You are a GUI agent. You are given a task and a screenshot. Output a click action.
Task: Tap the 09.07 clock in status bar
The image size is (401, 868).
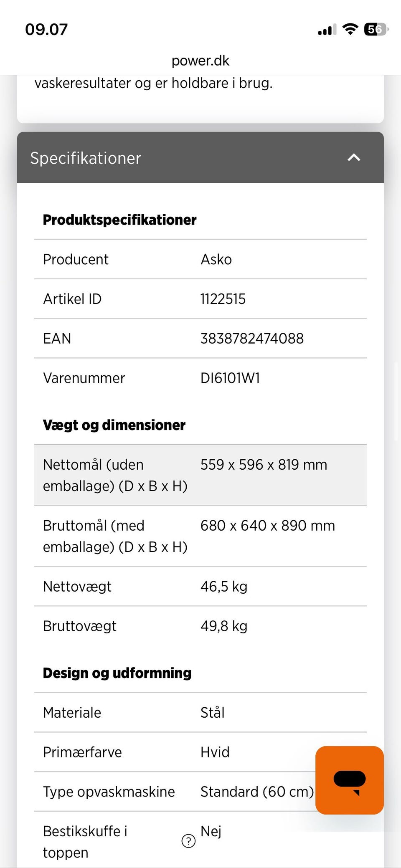(x=46, y=29)
